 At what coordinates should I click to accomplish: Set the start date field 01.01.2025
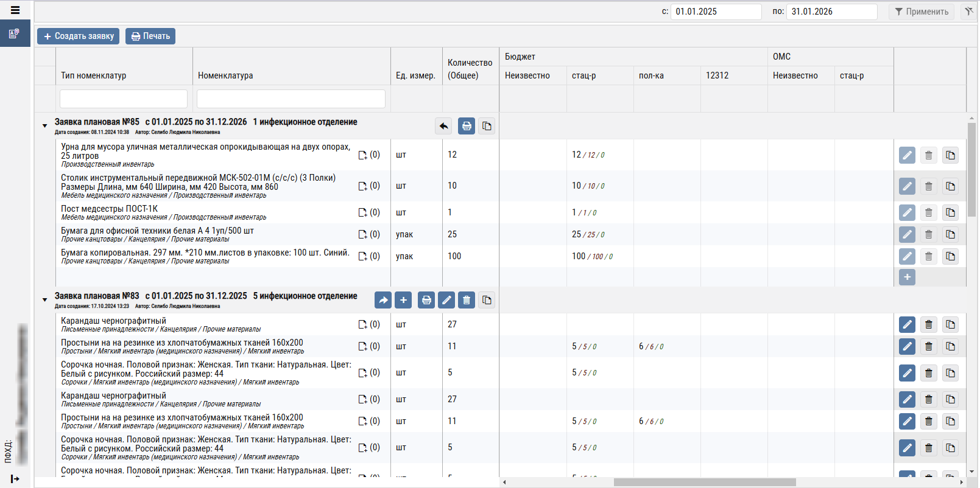[716, 12]
